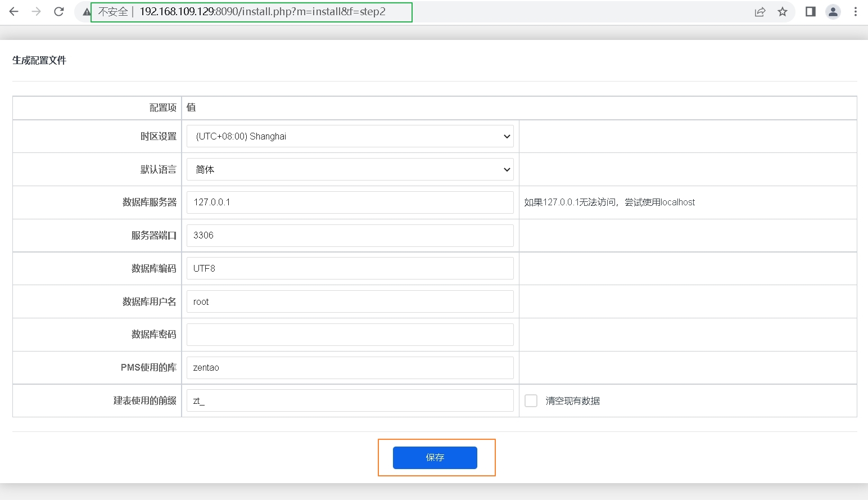Click the database server field 127.0.0.1
Viewport: 868px width, 500px height.
pos(350,202)
